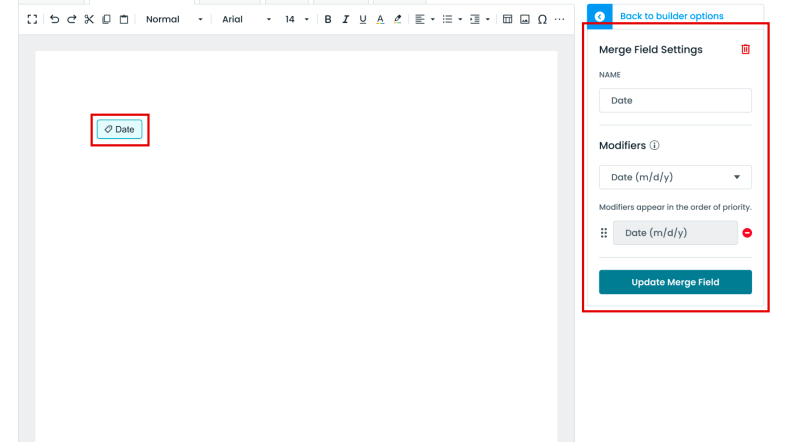Open the Arial font family dropdown
Image resolution: width=799 pixels, height=442 pixels.
246,19
